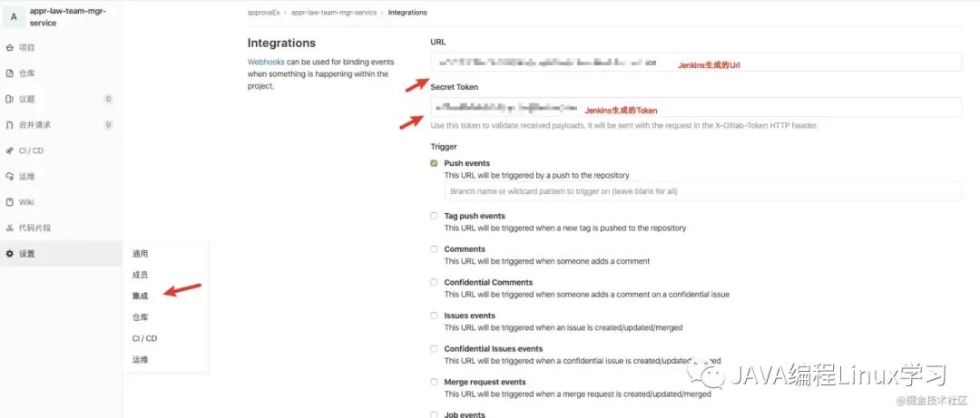Open the 运维 operations icon

(x=9, y=176)
